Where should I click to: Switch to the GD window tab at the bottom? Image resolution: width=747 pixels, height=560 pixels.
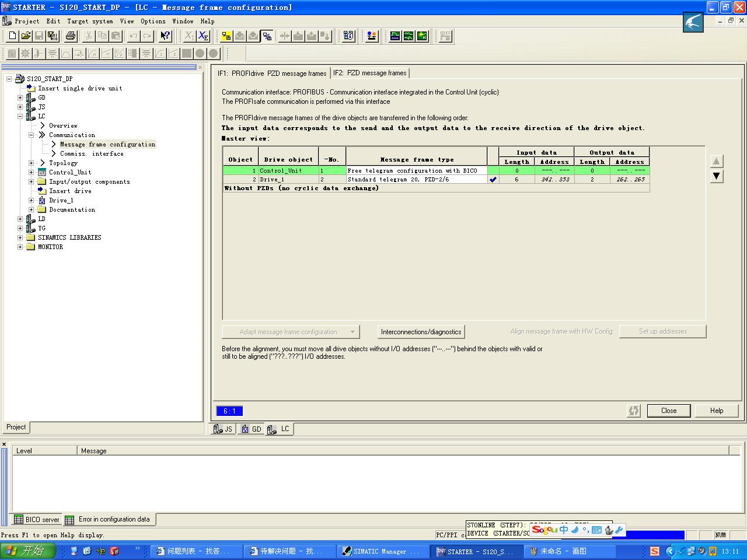point(251,429)
